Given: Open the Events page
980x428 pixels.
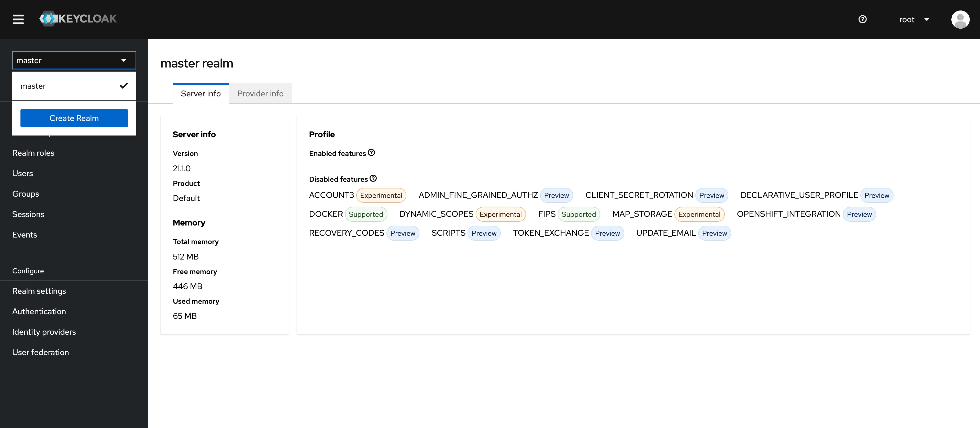Looking at the screenshot, I should [24, 235].
